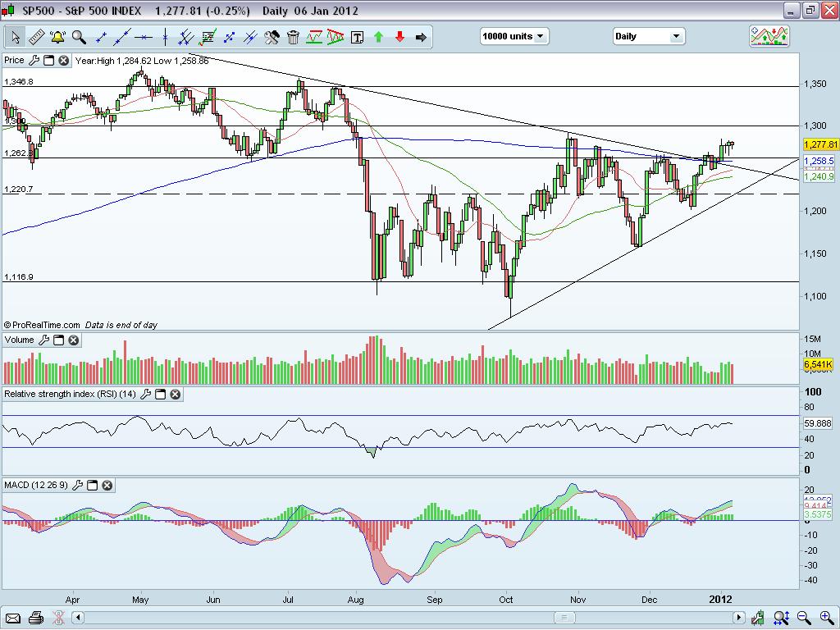Image resolution: width=840 pixels, height=630 pixels.
Task: Maximize the Volume panel
Action: click(59, 340)
